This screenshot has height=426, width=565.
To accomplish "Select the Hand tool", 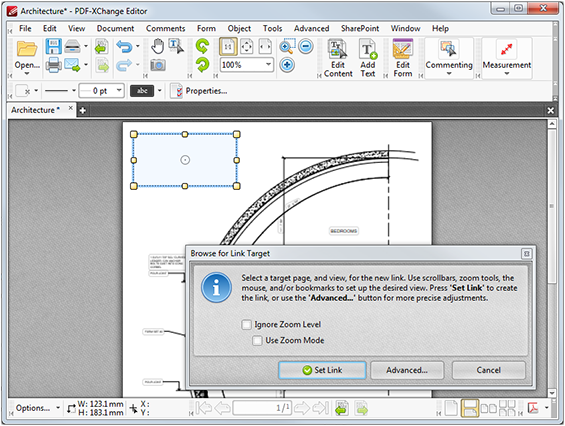I will 157,46.
